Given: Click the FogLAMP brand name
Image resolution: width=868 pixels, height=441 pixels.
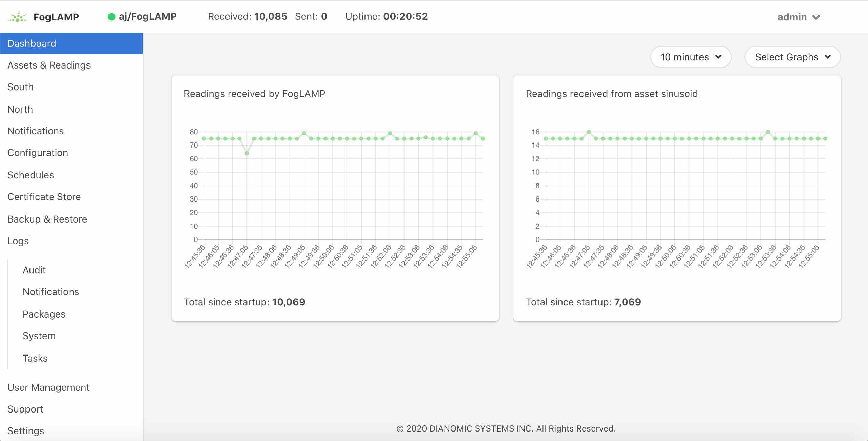Looking at the screenshot, I should pyautogui.click(x=56, y=17).
